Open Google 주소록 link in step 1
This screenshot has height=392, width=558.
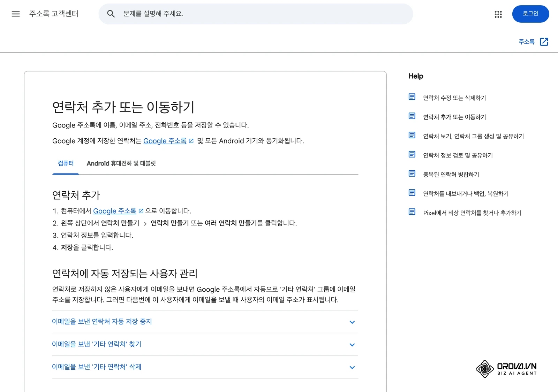pyautogui.click(x=115, y=211)
